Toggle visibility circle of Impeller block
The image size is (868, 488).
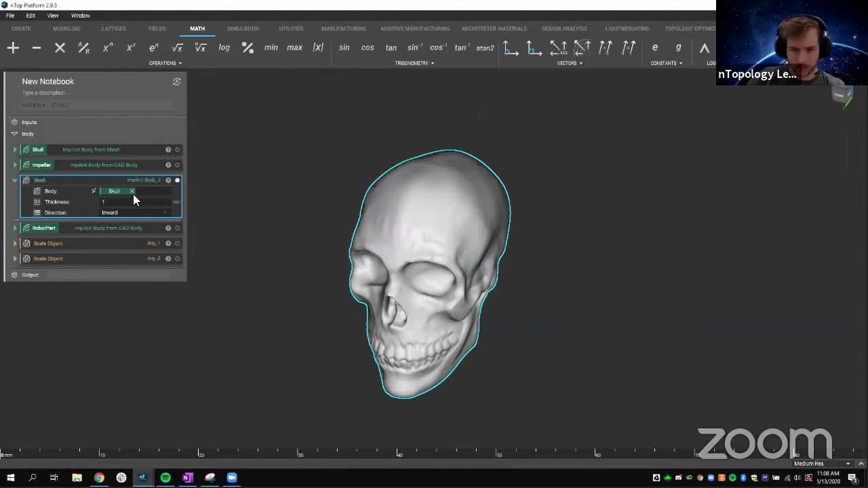(x=178, y=165)
